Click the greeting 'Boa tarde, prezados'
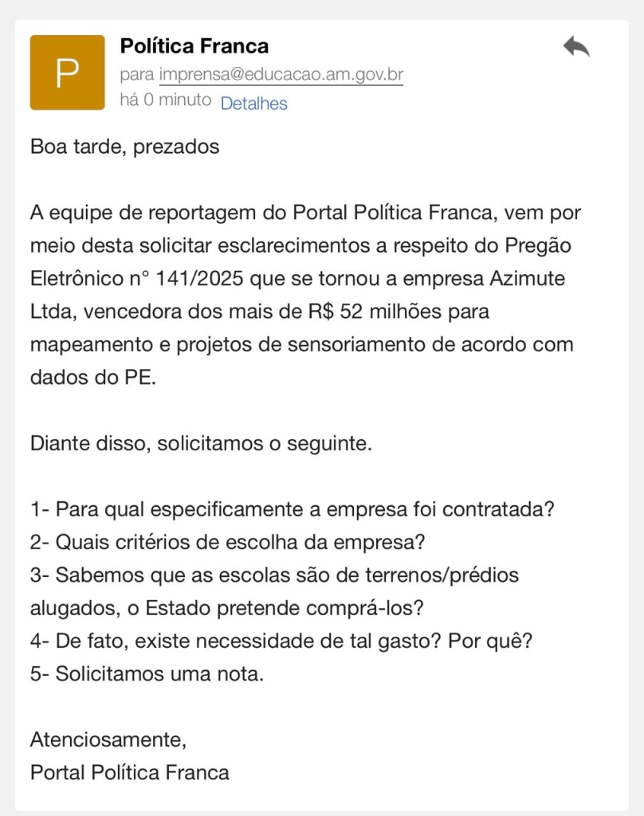 (x=124, y=147)
